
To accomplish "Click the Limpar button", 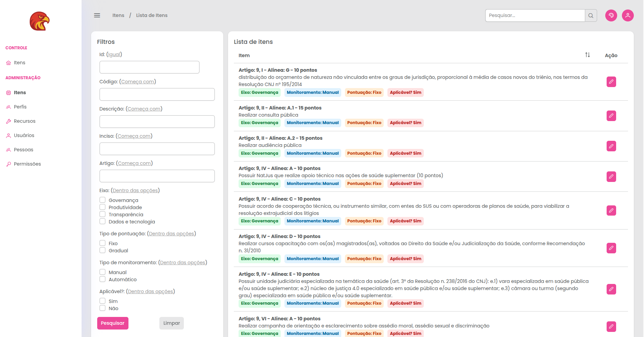I will (171, 323).
